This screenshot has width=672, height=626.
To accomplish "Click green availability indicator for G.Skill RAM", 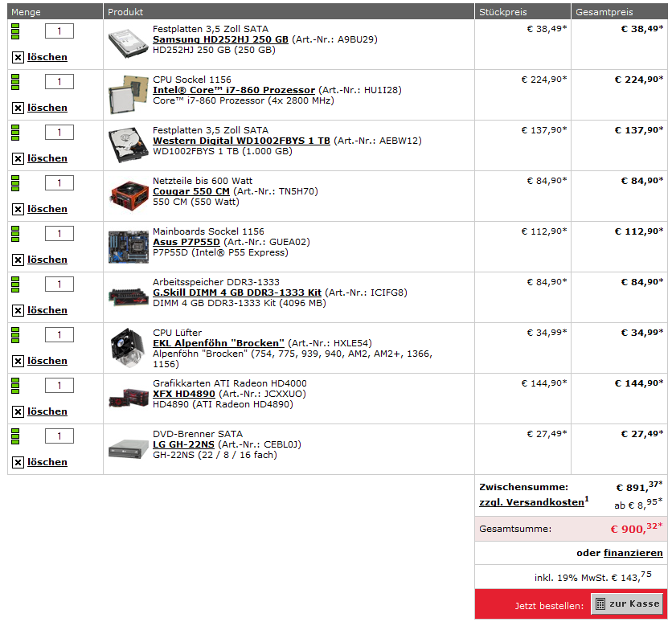I will 15,284.
